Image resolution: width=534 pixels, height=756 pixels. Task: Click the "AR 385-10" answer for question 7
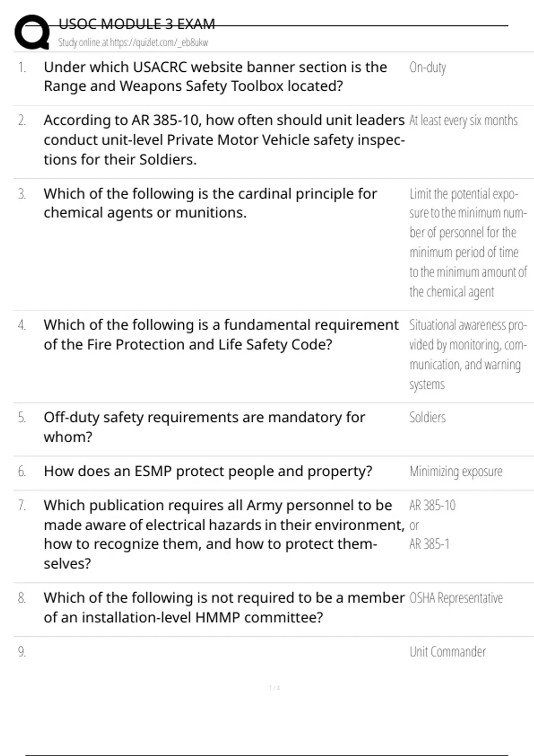[x=432, y=506]
